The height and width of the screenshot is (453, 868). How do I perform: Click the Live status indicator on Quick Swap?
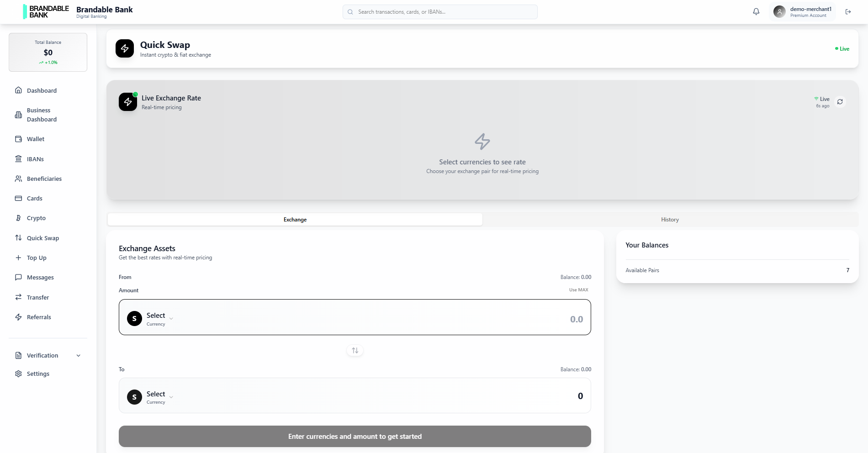[842, 48]
